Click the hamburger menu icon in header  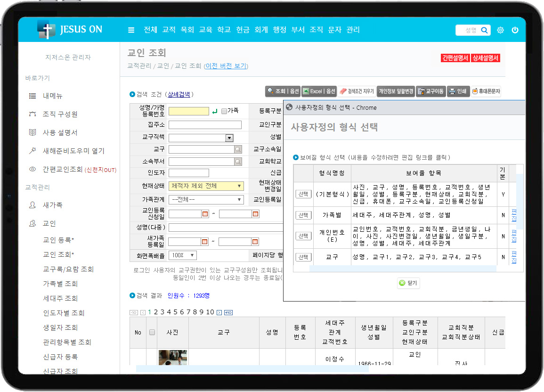pos(131,30)
